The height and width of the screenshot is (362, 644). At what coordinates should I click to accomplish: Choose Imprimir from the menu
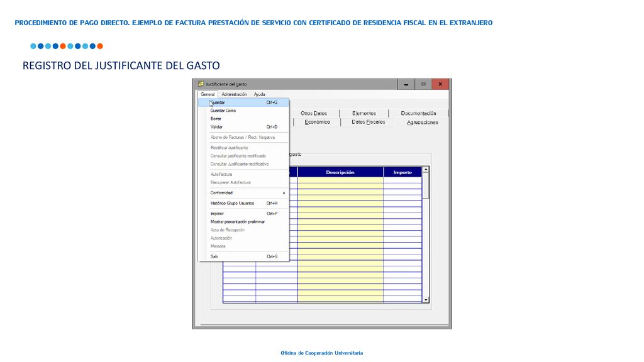243,214
